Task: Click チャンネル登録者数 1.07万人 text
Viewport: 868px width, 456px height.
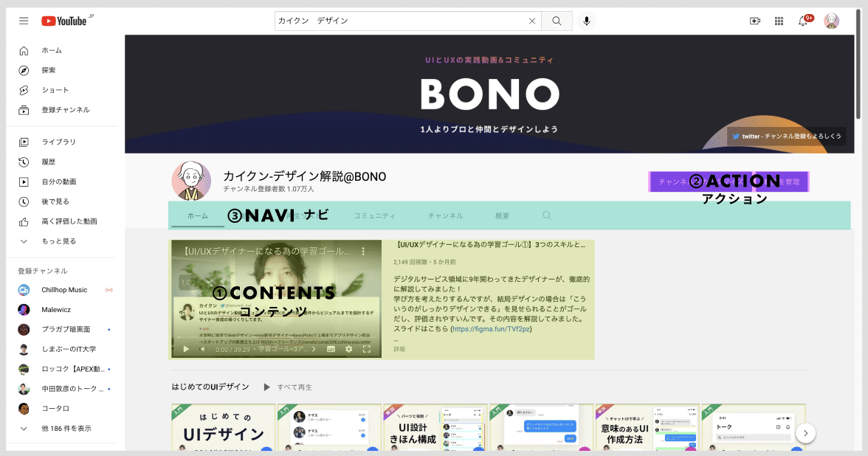Action: (269, 189)
